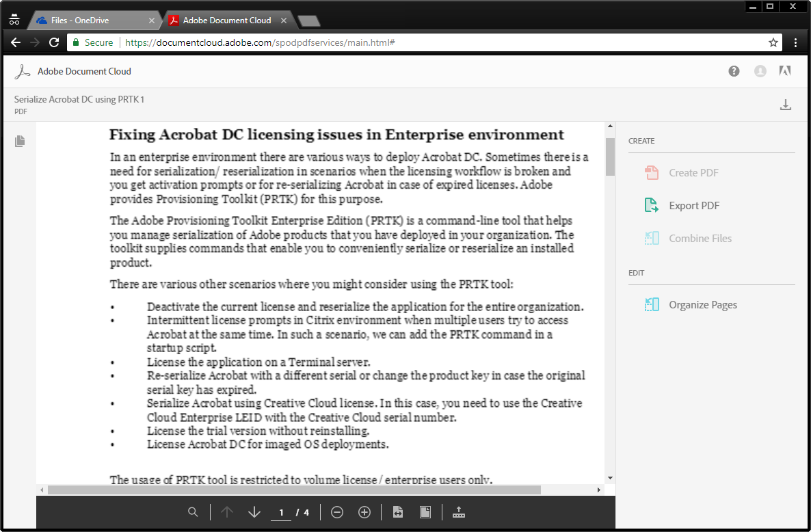Click the Acrobat logo next to Adobe Document Cloud
Image resolution: width=811 pixels, height=532 pixels.
[23, 71]
